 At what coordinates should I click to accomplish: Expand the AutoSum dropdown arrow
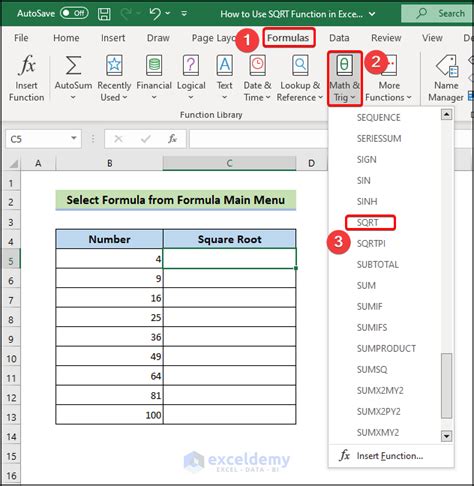[73, 98]
